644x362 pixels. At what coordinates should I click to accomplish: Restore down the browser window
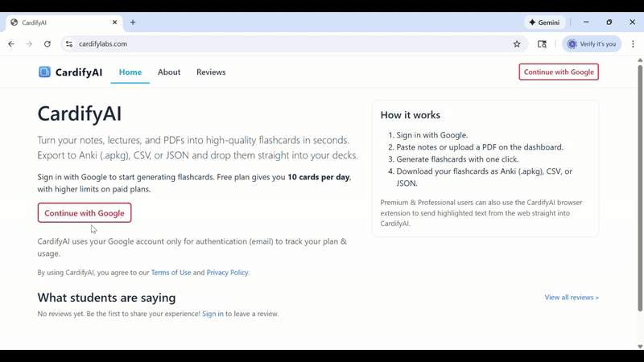pos(609,23)
